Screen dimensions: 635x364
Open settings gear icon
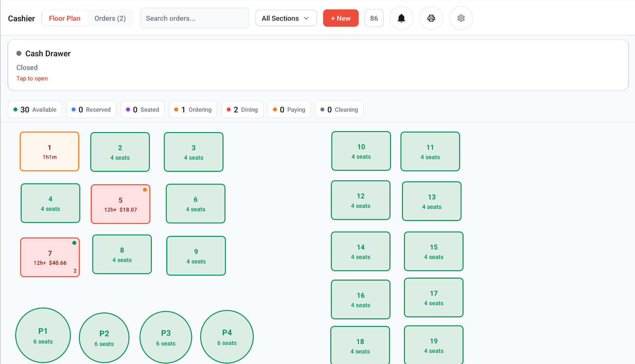point(461,18)
